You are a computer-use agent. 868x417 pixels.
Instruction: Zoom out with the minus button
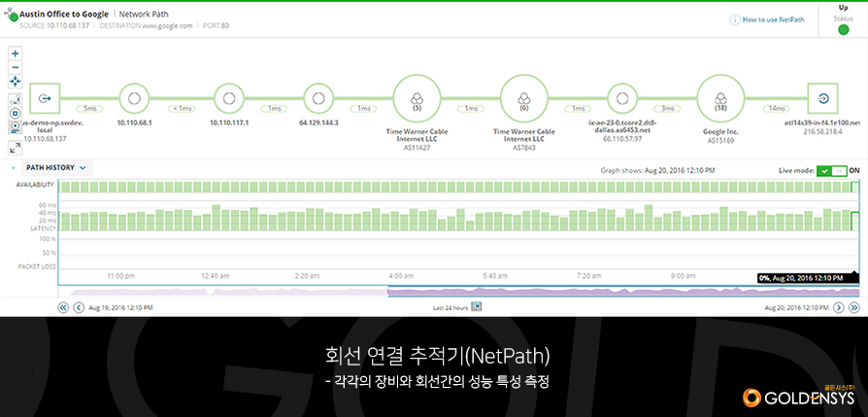[16, 68]
